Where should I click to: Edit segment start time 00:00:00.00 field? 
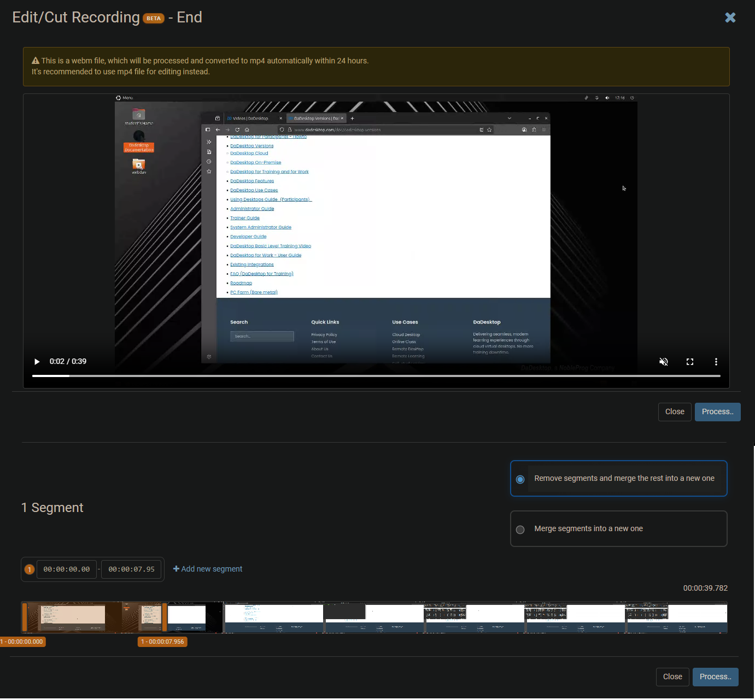click(x=67, y=569)
